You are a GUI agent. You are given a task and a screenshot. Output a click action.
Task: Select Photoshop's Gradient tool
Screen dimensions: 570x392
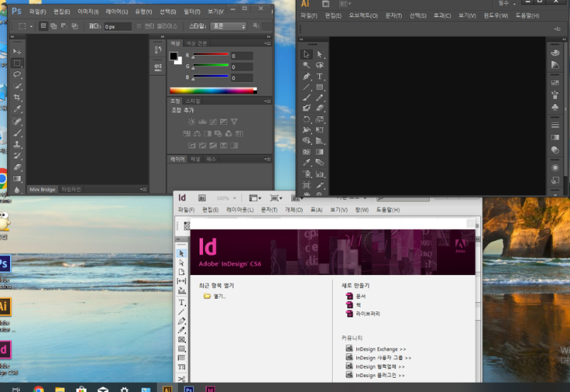[17, 179]
